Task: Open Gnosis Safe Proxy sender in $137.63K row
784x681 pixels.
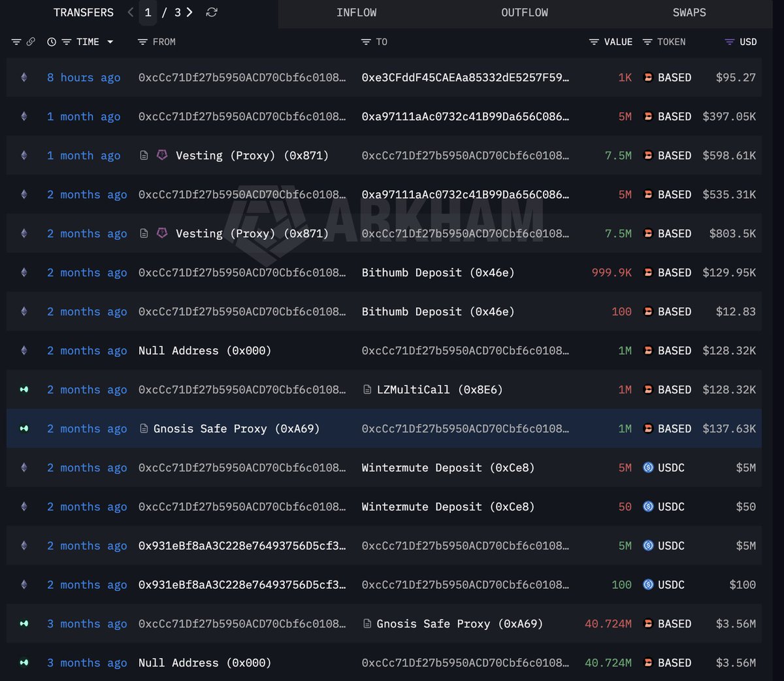Action: [237, 429]
